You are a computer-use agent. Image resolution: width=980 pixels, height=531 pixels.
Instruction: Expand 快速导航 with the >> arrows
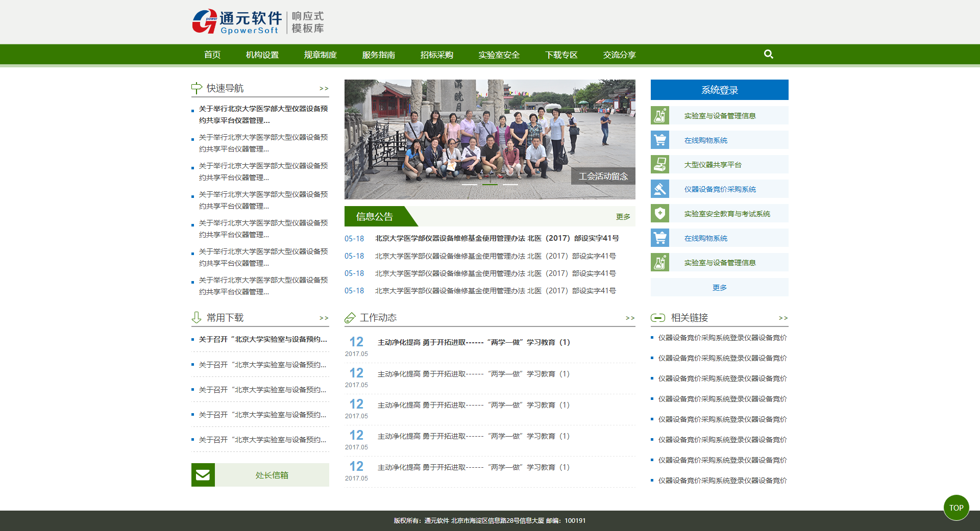[324, 89]
